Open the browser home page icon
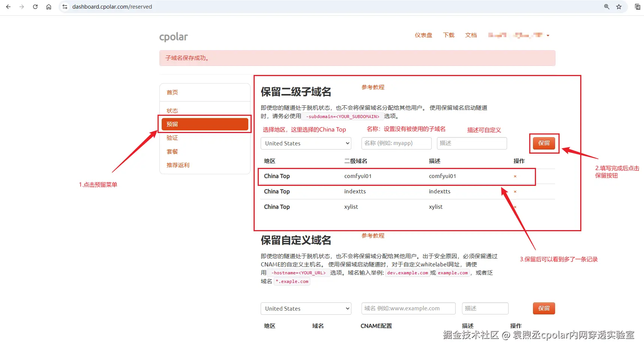644x350 pixels. (x=49, y=7)
